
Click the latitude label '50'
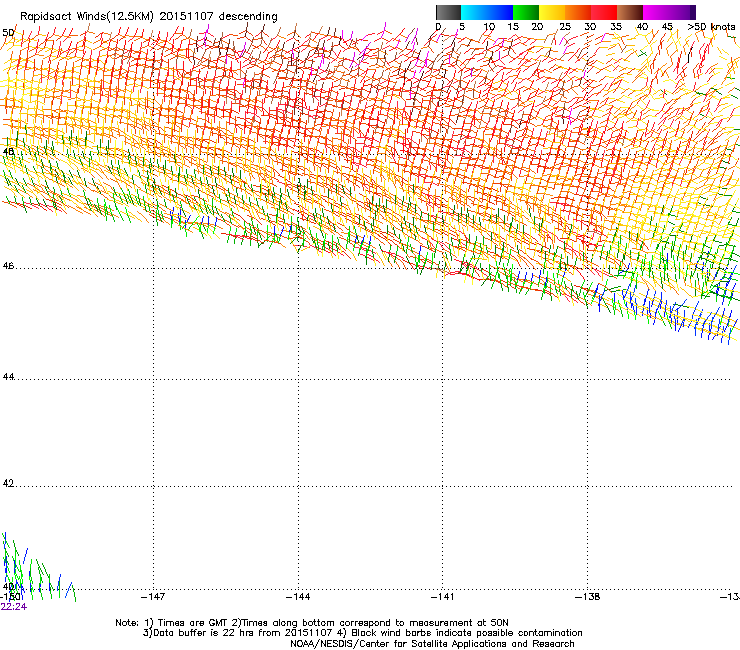click(8, 33)
